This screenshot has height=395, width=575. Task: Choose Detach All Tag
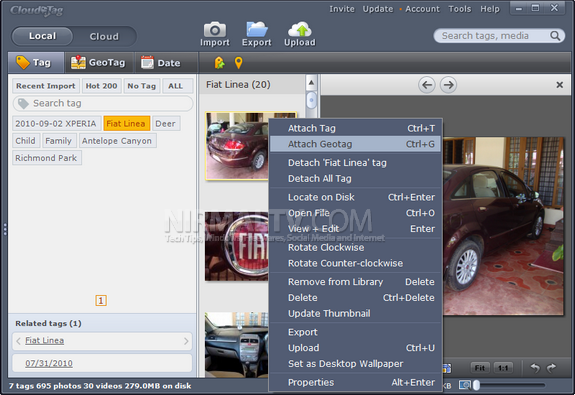click(x=355, y=179)
